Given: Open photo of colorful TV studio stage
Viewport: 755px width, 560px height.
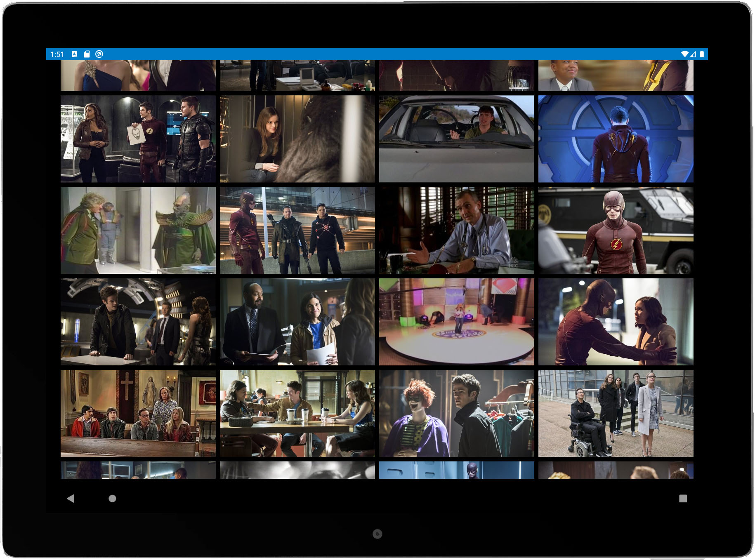Looking at the screenshot, I should 456,322.
